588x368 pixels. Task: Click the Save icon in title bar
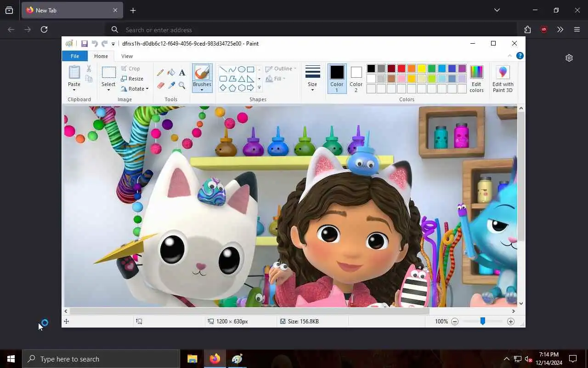(x=85, y=44)
